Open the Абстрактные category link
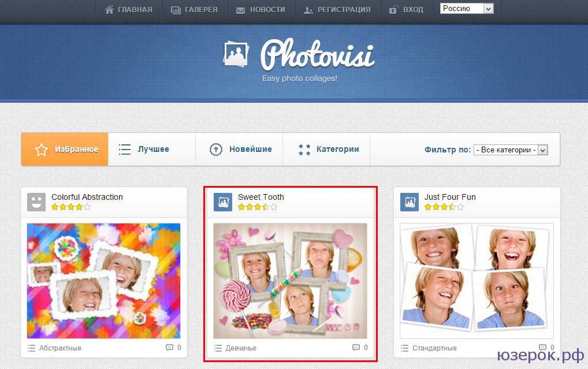588x369 pixels. pyautogui.click(x=60, y=348)
